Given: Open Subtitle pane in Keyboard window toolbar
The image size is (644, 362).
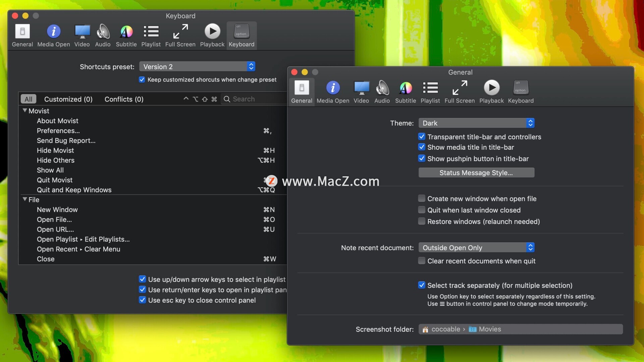Looking at the screenshot, I should click(x=126, y=36).
